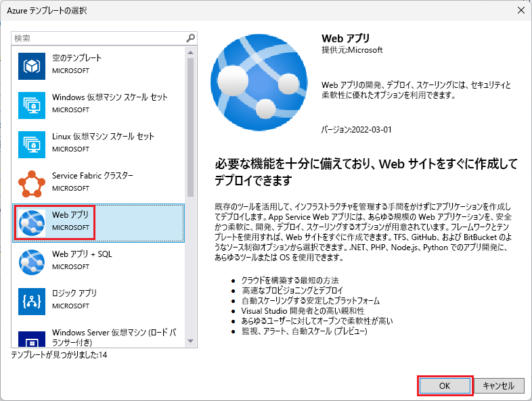Click the Linux VM scale set icon
Image resolution: width=532 pixels, height=401 pixels.
32,145
